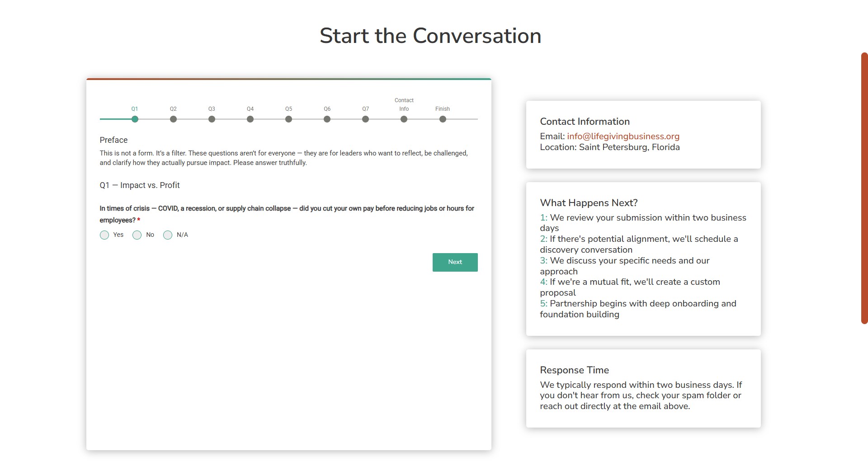Click the Q5 step label
Viewport: 868px width, 466px height.
[288, 109]
